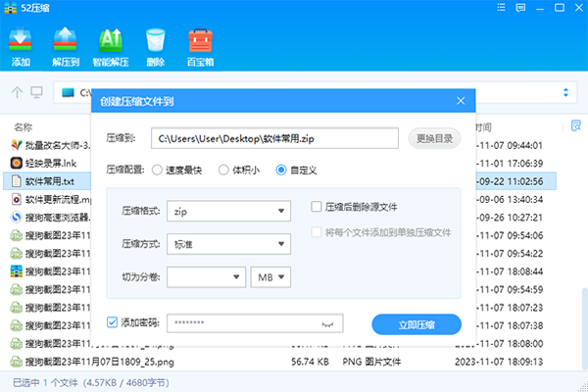Viewport: 588px width, 392px height.
Task: Click the 更换目录 button
Action: (433, 138)
